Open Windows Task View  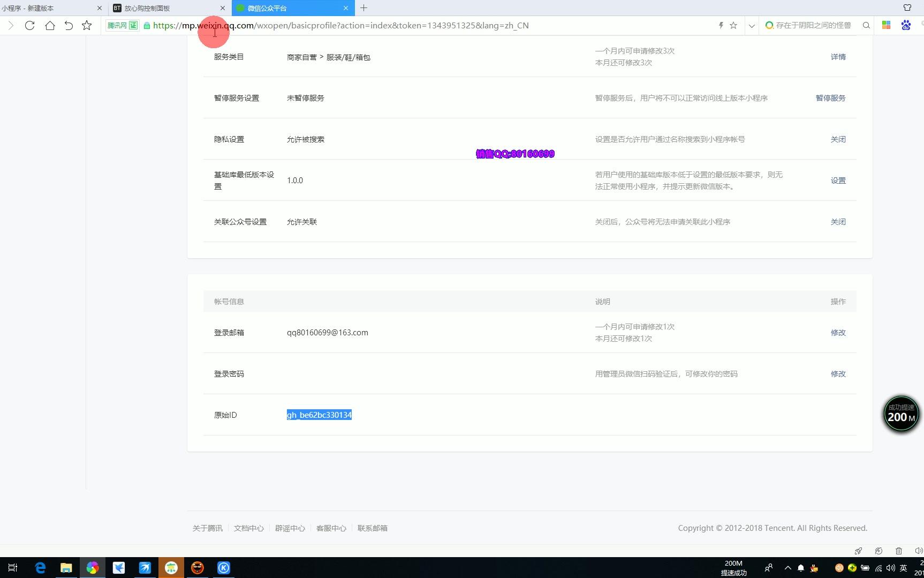13,568
